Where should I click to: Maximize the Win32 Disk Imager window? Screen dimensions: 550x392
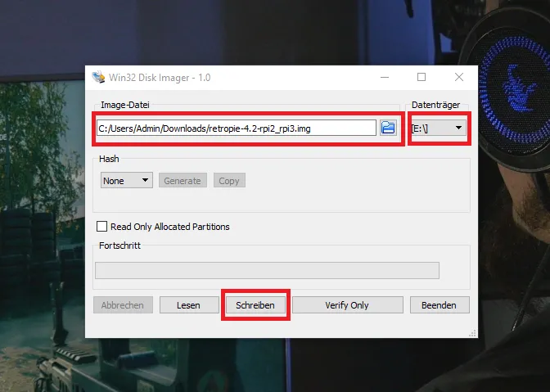tap(422, 77)
